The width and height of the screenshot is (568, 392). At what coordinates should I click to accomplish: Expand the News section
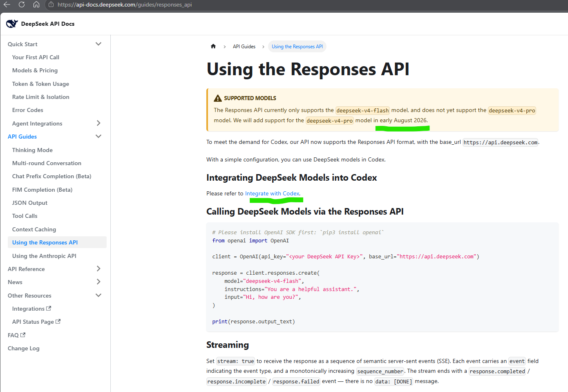98,282
